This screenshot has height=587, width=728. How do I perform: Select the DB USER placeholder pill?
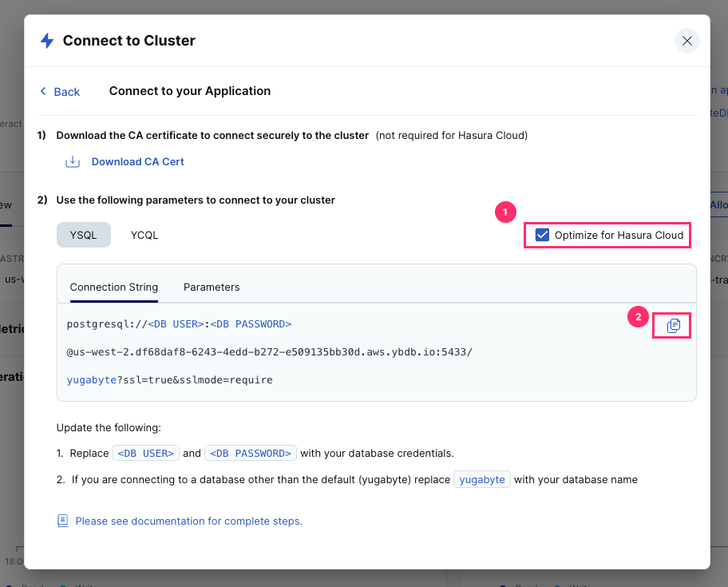(145, 453)
